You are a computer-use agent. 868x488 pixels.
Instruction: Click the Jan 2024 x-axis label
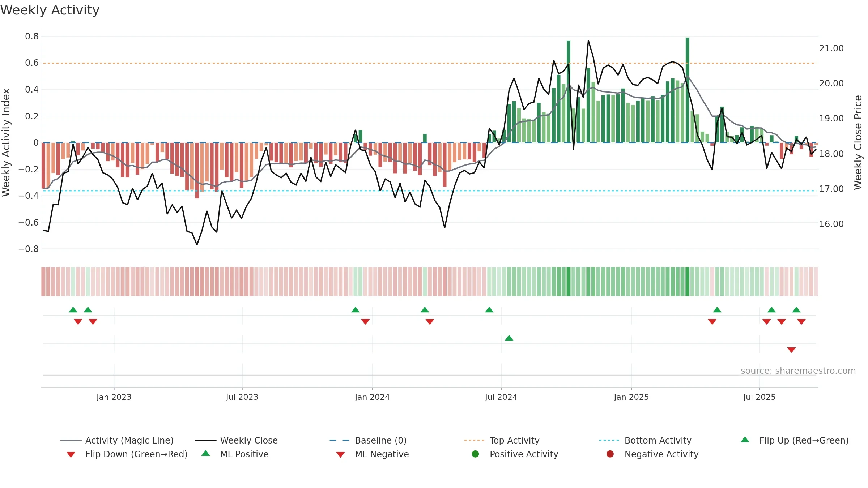pos(372,397)
